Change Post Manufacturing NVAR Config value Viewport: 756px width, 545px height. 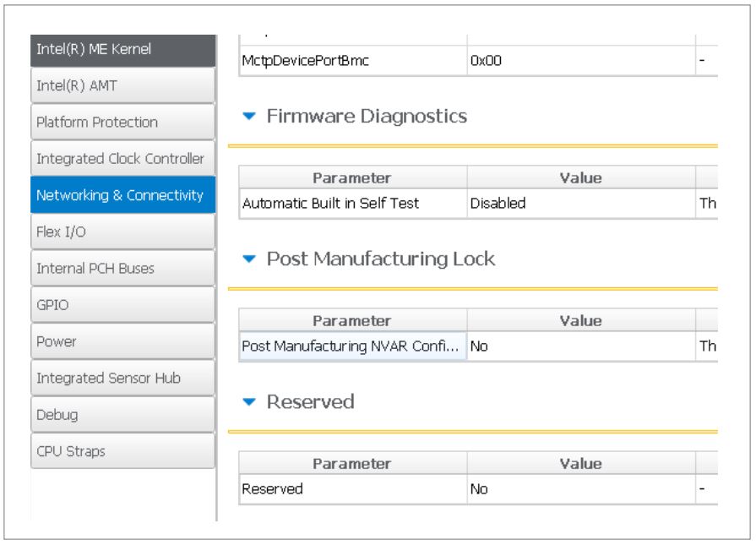pyautogui.click(x=580, y=346)
